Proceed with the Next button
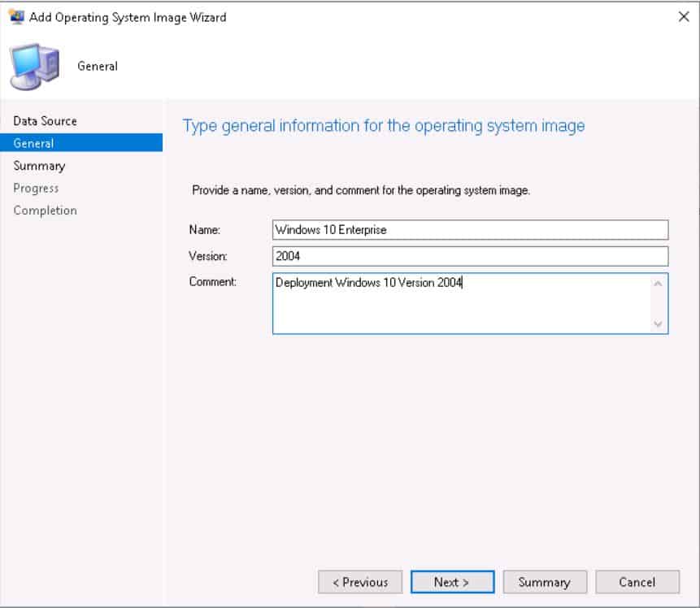 452,582
